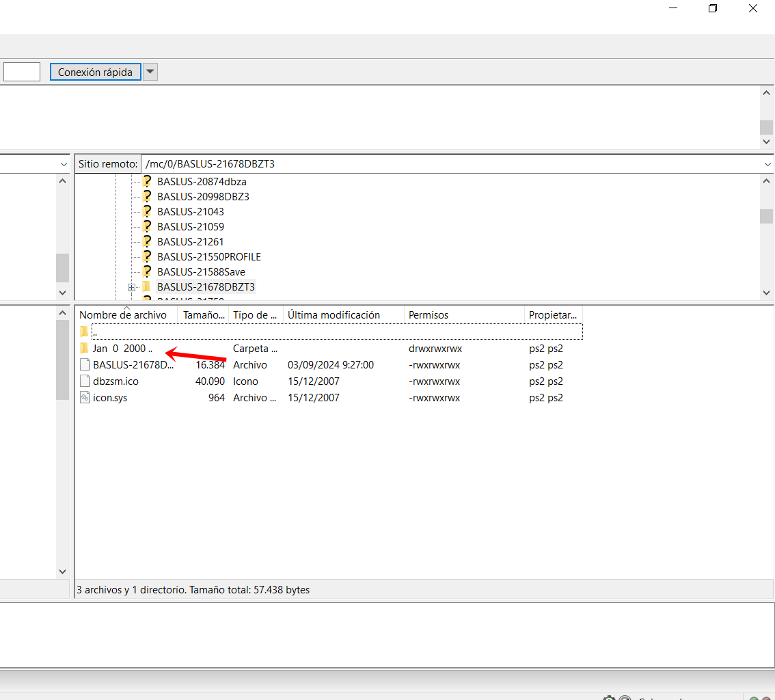Click the Sitio remoto path text field

tap(451, 164)
